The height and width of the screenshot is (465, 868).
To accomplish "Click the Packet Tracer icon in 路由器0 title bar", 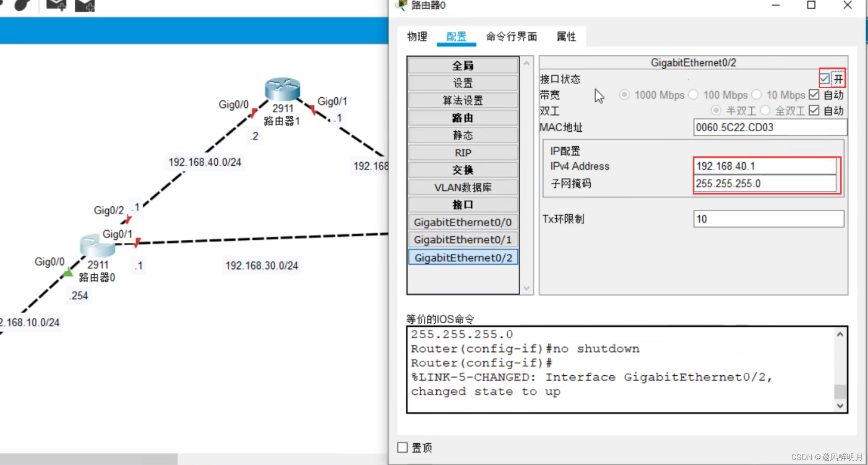I will 401,5.
